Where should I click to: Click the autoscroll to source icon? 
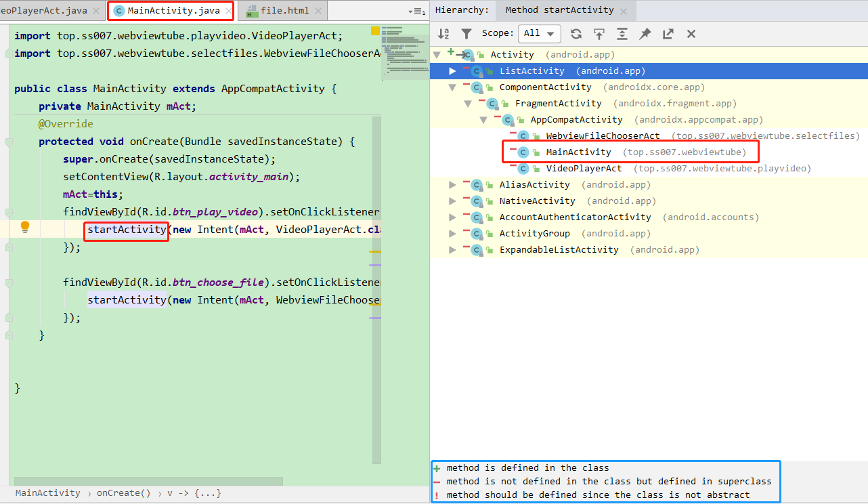[599, 33]
